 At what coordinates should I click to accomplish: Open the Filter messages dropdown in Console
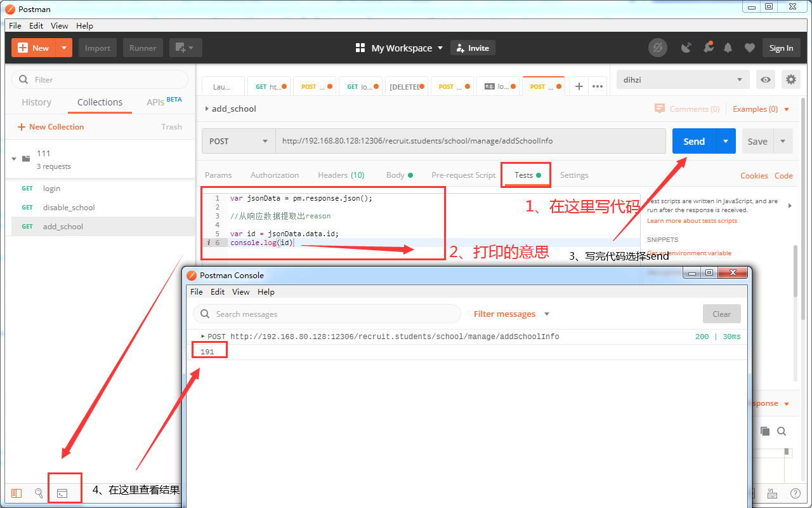point(511,314)
